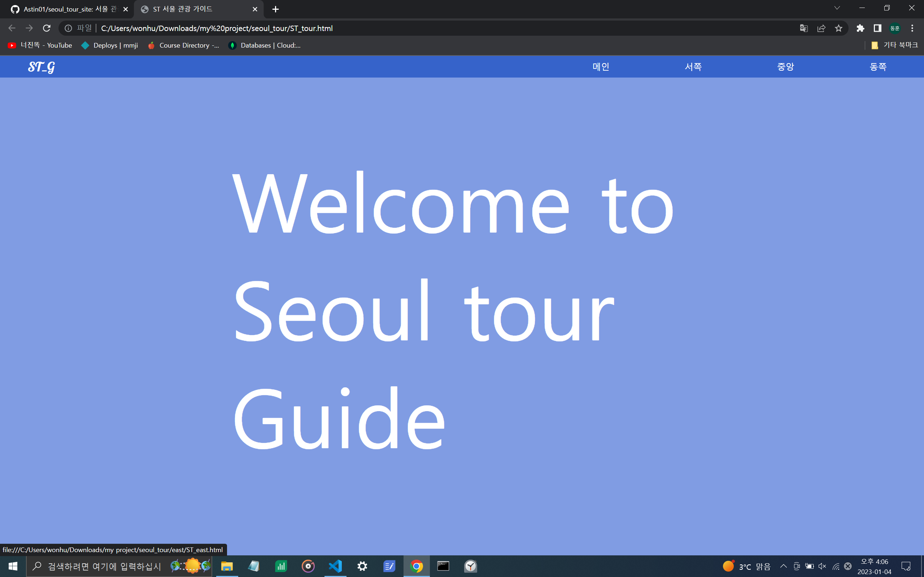Click the ST_G site logo
This screenshot has width=924, height=577.
point(41,67)
